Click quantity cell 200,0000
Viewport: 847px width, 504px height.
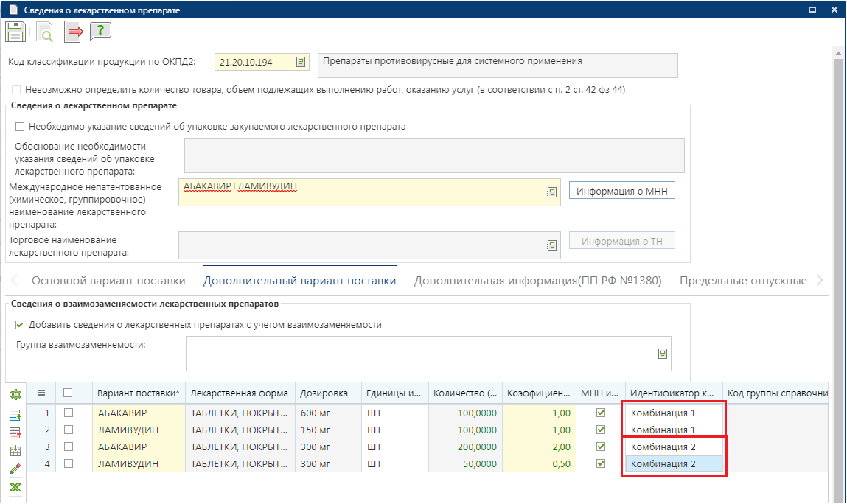click(x=465, y=447)
